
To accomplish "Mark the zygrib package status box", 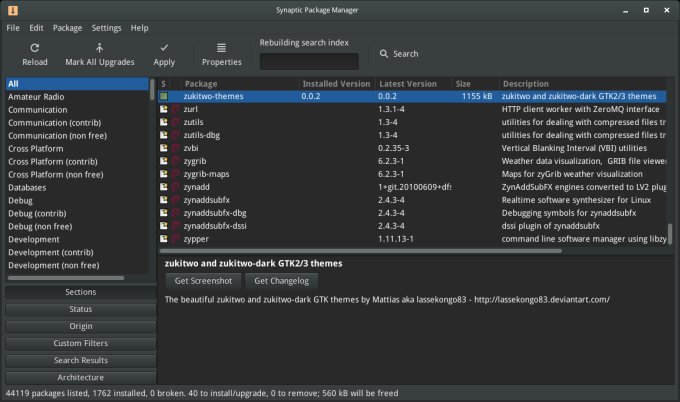I will 164,161.
